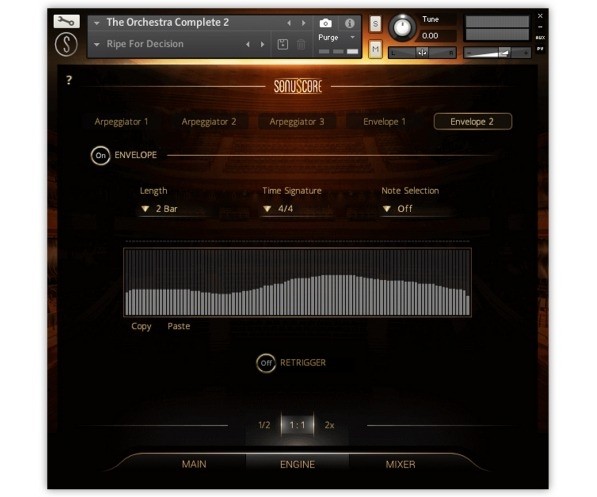The height and width of the screenshot is (497, 597).
Task: Click the pan center marker icon
Action: tap(422, 53)
